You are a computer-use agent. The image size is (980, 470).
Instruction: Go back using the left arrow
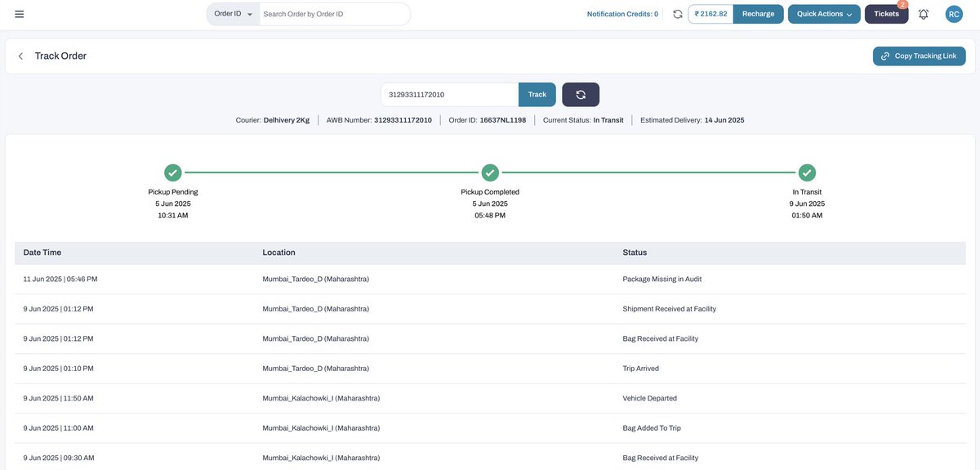pos(20,56)
